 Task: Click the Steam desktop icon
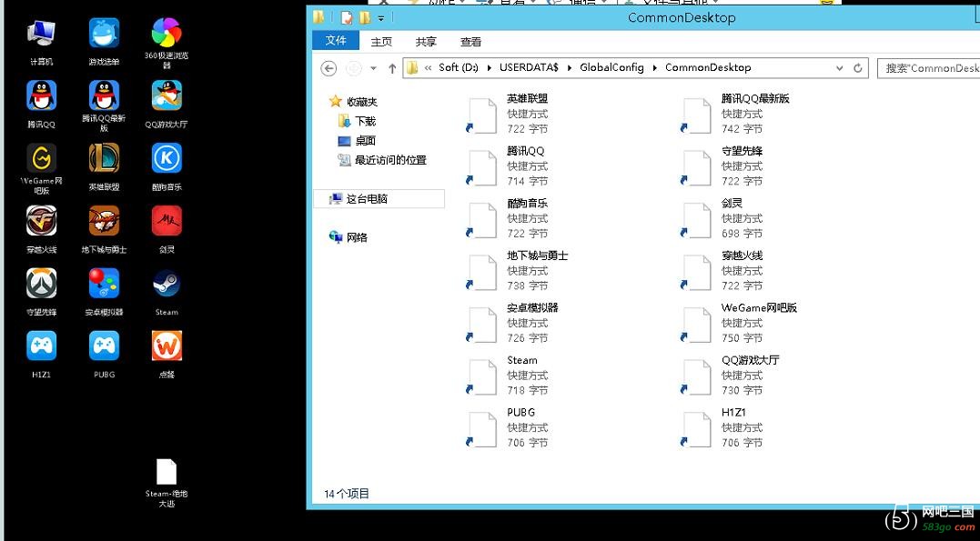167,292
